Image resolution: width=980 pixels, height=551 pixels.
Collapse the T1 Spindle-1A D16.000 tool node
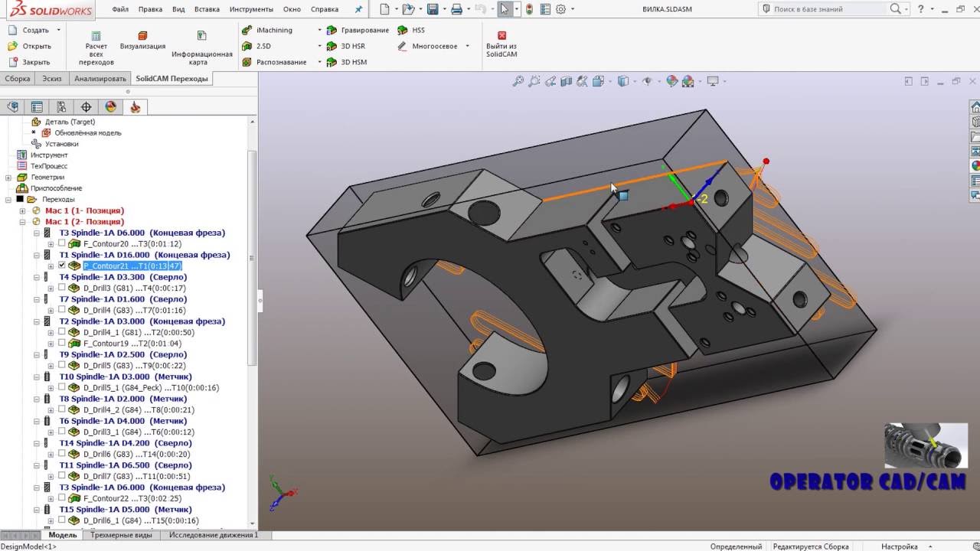[x=37, y=255]
